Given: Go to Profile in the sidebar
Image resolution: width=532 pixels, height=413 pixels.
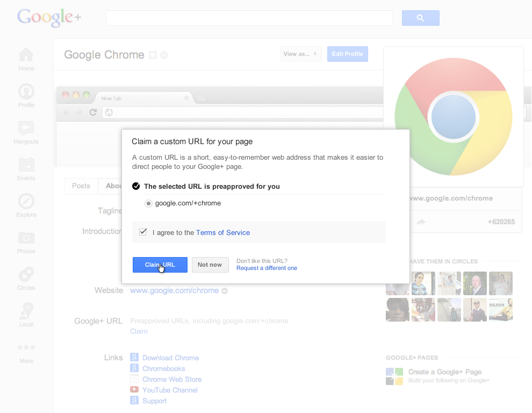Looking at the screenshot, I should [26, 96].
